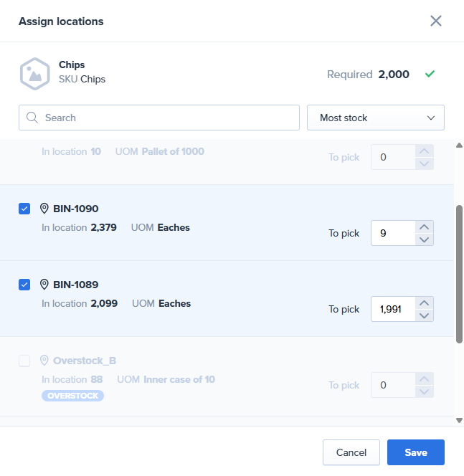The width and height of the screenshot is (464, 476).
Task: Increase BIN-1090 To pick quantity with up arrow
Action: (x=425, y=227)
